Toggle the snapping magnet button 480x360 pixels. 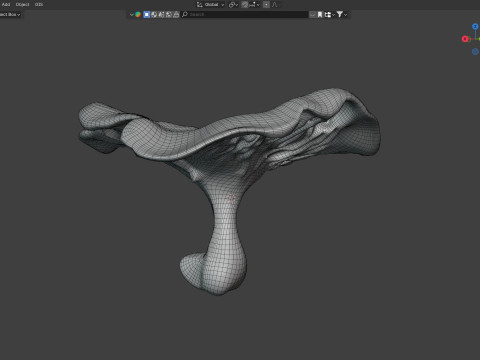pyautogui.click(x=245, y=4)
